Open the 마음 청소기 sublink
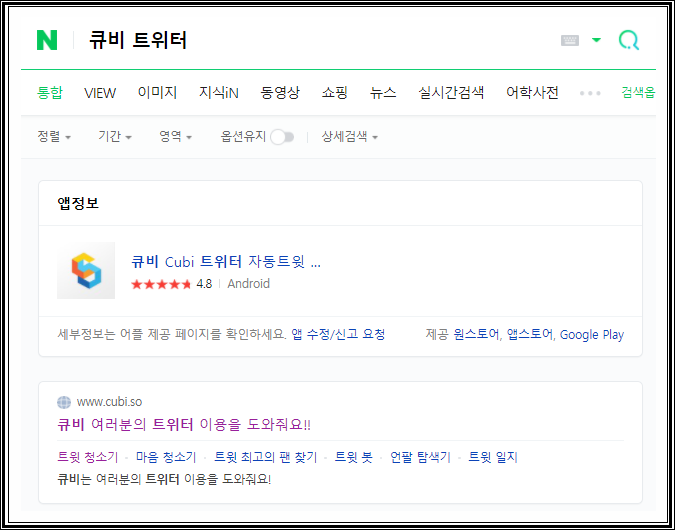 (x=166, y=457)
